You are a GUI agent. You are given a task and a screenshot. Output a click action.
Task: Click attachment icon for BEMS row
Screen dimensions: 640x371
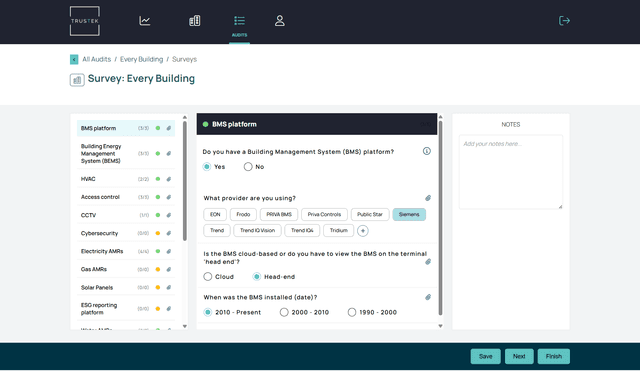click(169, 153)
